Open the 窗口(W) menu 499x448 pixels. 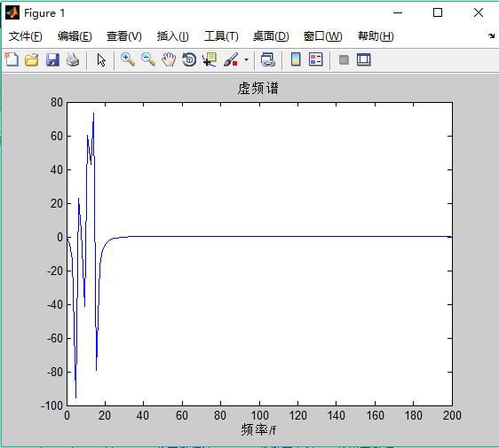[x=322, y=36]
